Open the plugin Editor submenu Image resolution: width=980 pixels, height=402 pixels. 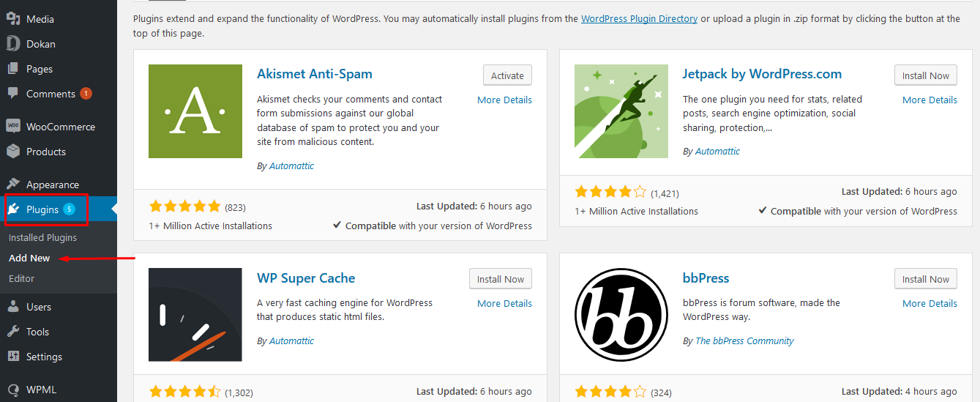coord(21,278)
